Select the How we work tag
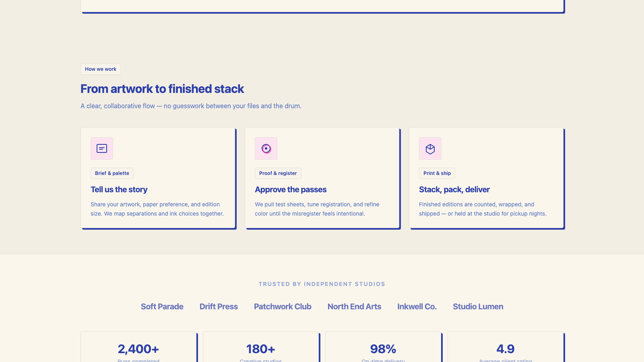This screenshot has height=362, width=644. (x=101, y=69)
